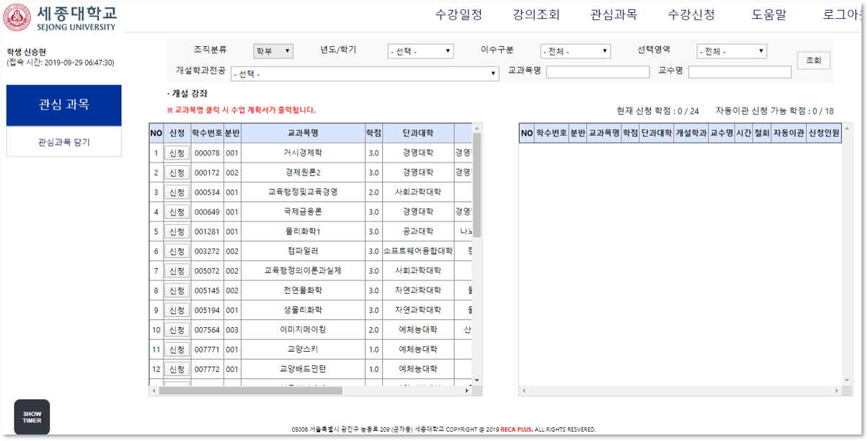868x441 pixels.
Task: Click 신청 for 교양배드민턴
Action: (x=177, y=369)
